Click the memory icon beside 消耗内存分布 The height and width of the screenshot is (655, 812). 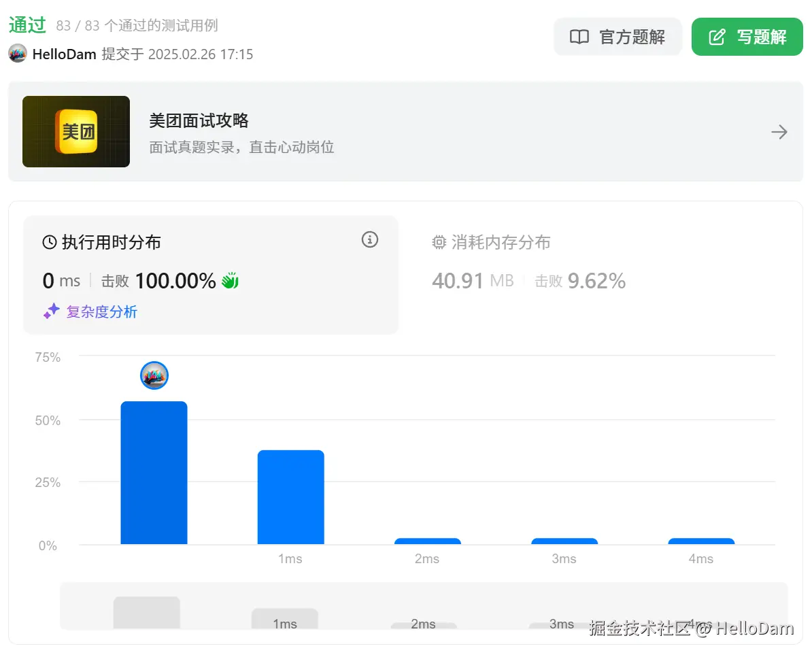click(x=439, y=242)
